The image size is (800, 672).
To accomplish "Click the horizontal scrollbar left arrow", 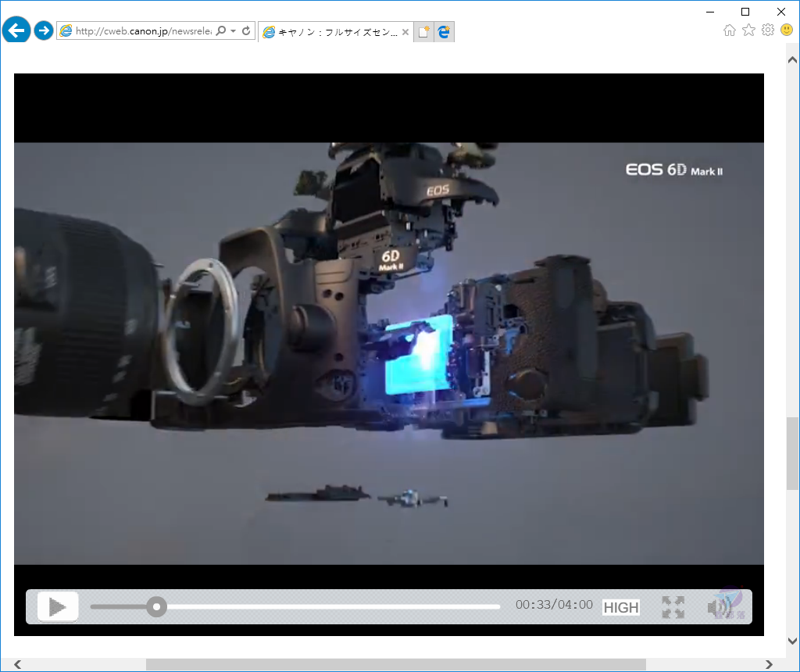I will pyautogui.click(x=18, y=664).
